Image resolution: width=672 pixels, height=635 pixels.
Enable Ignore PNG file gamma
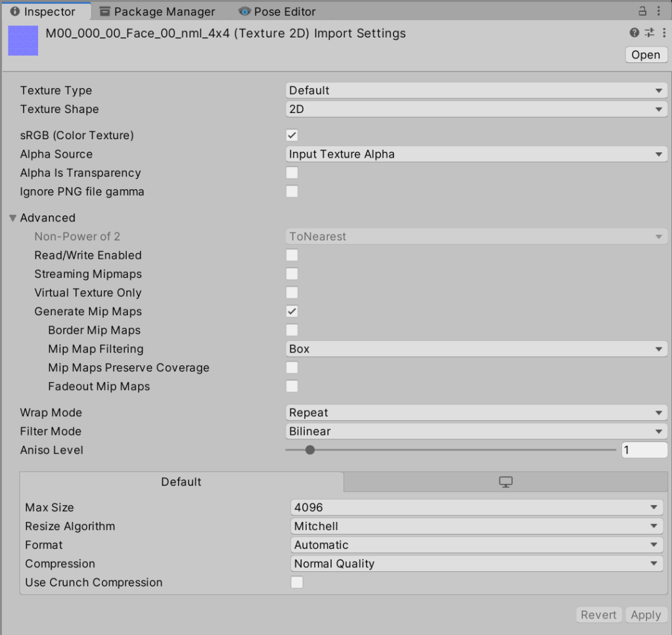292,192
